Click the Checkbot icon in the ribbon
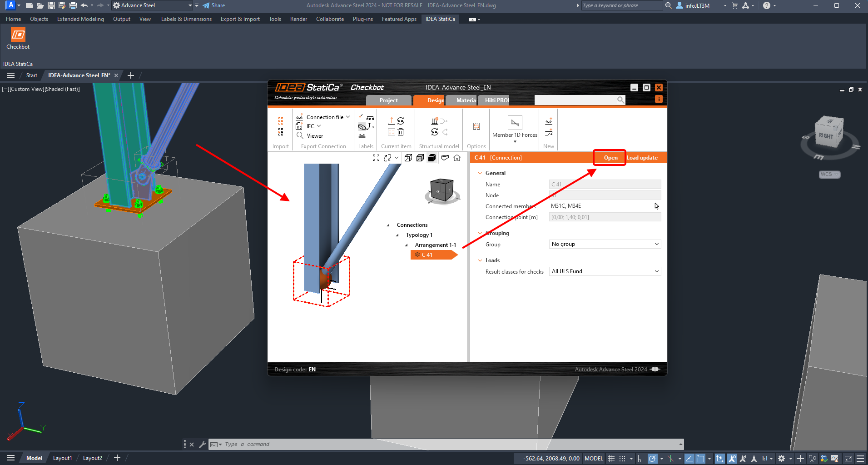 coord(18,35)
